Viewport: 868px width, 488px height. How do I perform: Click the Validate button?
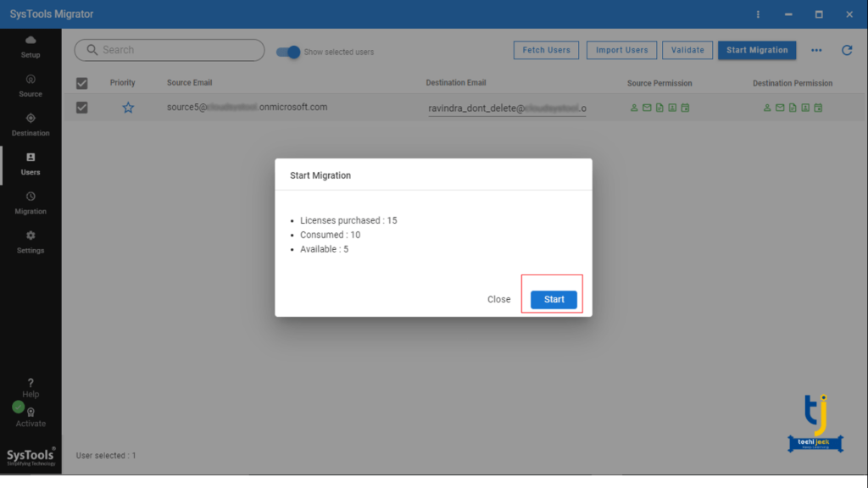pos(687,50)
